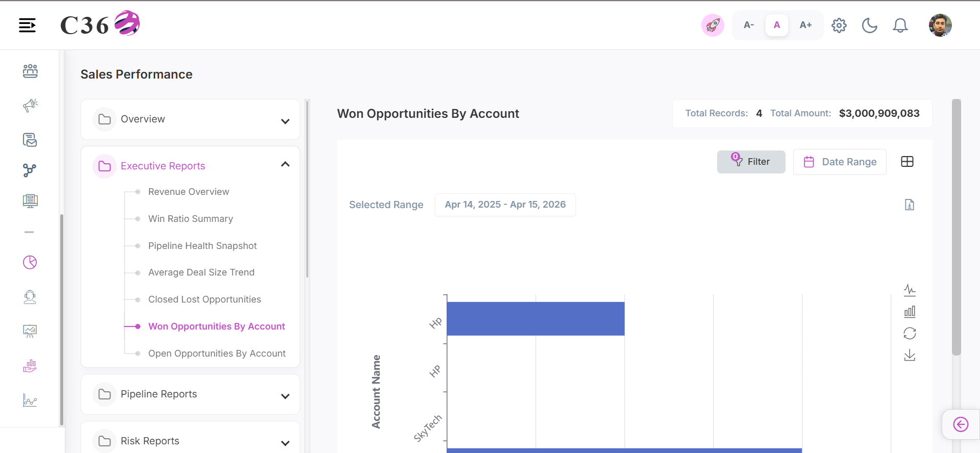Expand the Overview section chevron
Screen dimensions: 980x453
click(285, 121)
